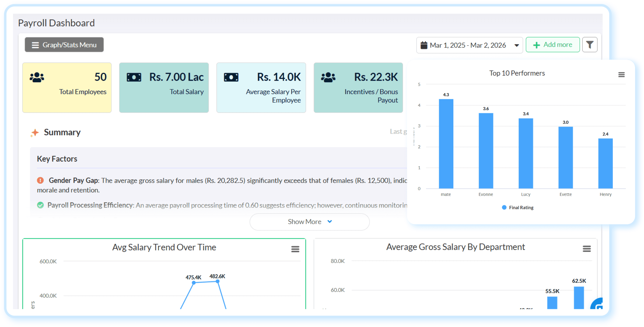Click the Payroll Processing Efficiency check icon
This screenshot has width=644, height=327.
pos(40,205)
